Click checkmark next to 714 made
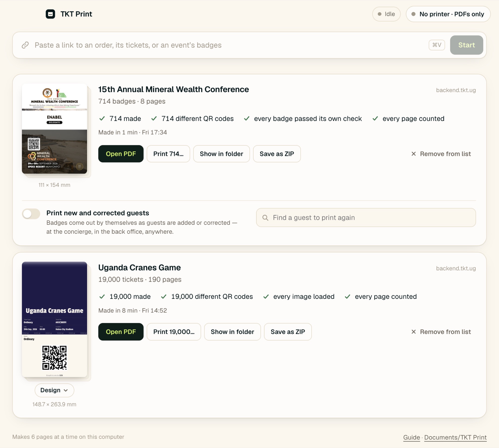The height and width of the screenshot is (448, 499). tap(102, 118)
